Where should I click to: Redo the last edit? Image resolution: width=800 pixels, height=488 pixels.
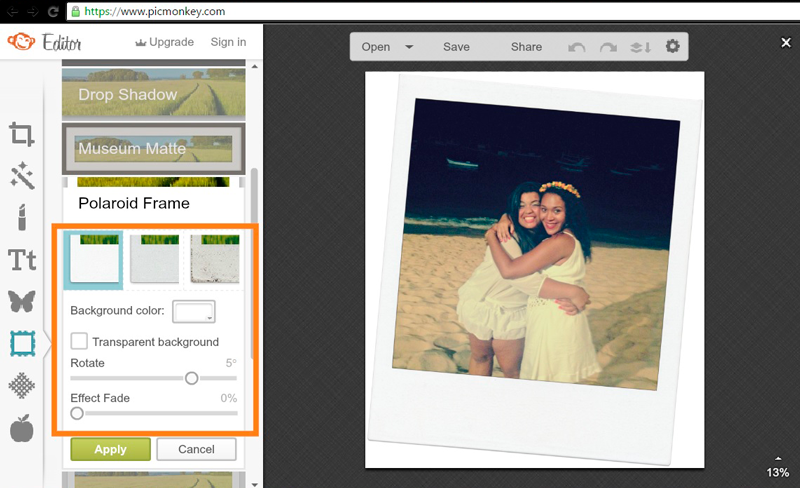(608, 47)
